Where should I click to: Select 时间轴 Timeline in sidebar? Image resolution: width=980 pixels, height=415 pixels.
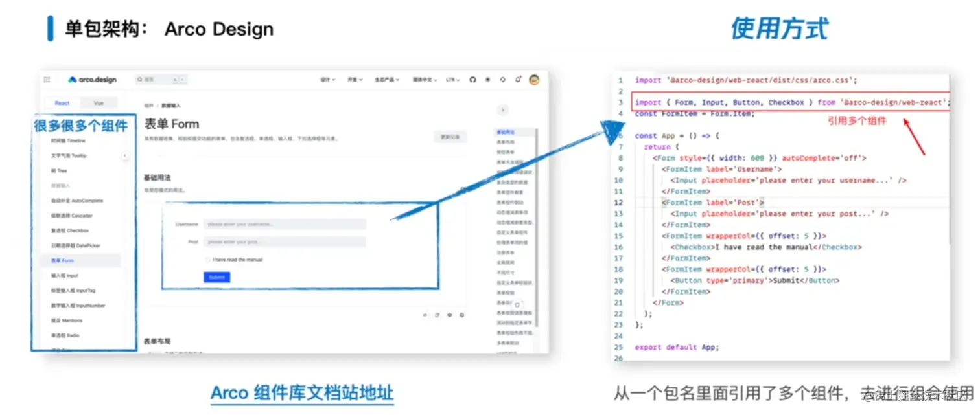tap(68, 140)
